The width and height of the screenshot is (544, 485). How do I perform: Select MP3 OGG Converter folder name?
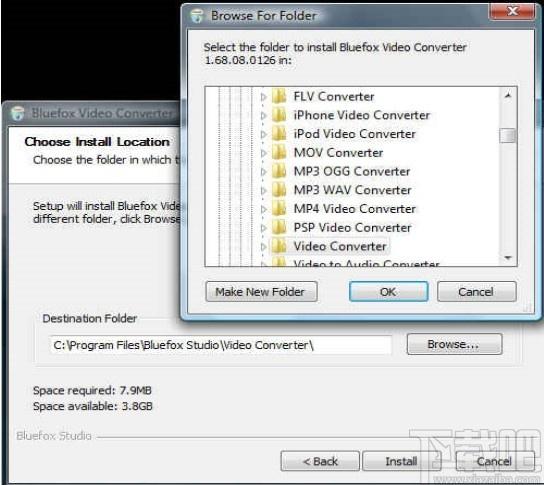352,171
